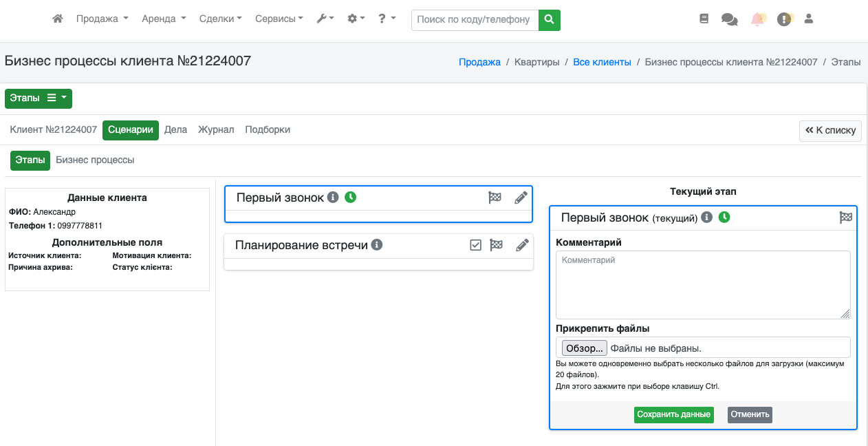Image resolution: width=868 pixels, height=446 pixels.
Task: Click the Сохранить данные button
Action: click(x=673, y=414)
